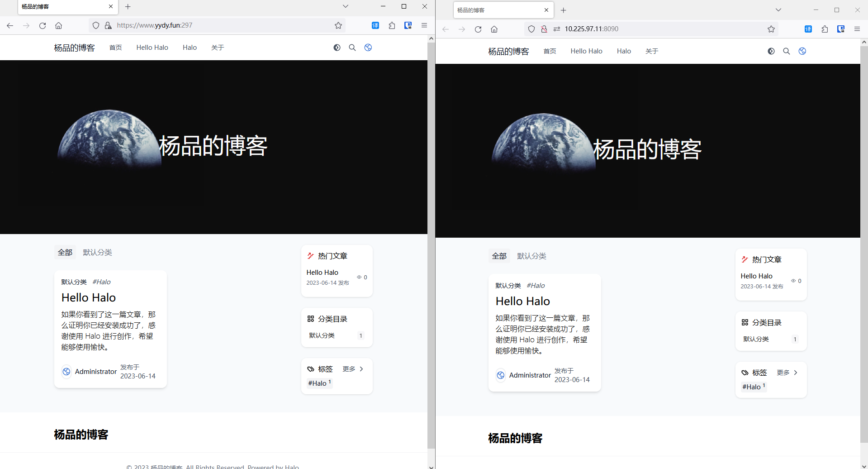Viewport: 868px width, 469px height.
Task: Click the lock site info icon in left address bar
Action: click(x=108, y=25)
